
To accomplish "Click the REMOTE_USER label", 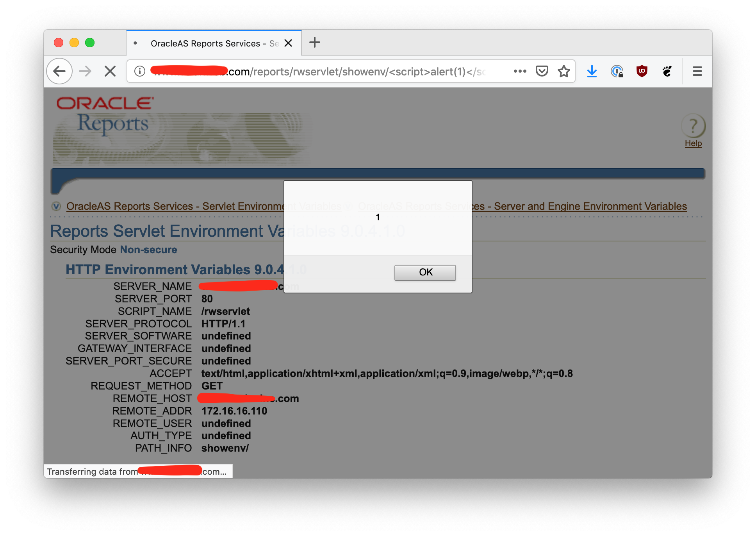I will (x=152, y=423).
